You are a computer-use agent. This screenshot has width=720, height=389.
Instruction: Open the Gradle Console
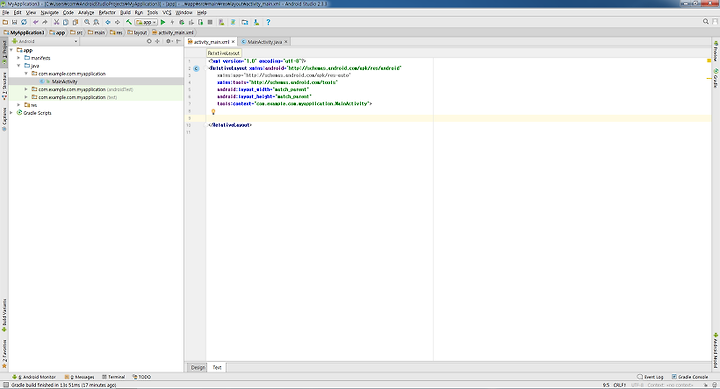(x=690, y=377)
